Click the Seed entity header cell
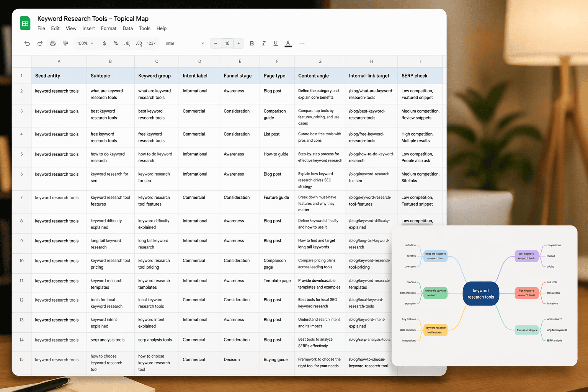Screen dimensions: 588x392 tap(59, 76)
